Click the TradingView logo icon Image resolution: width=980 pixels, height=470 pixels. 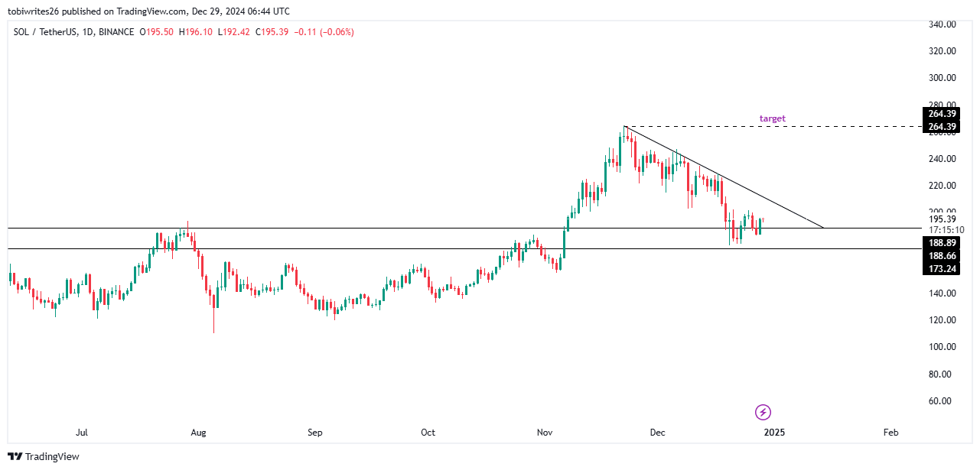pyautogui.click(x=15, y=456)
